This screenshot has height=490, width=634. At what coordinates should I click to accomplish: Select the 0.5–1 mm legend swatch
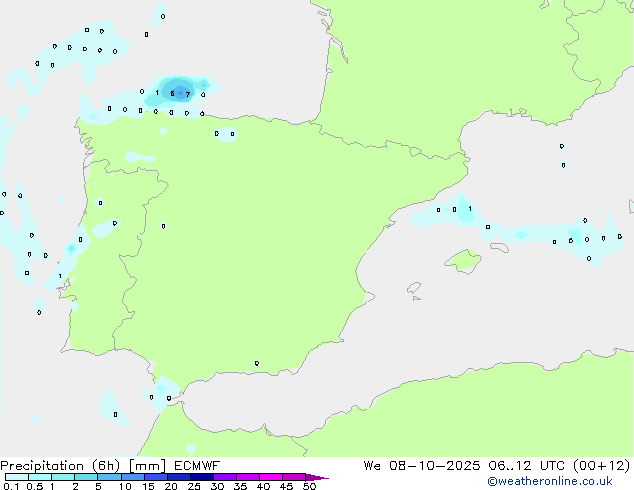(x=40, y=477)
